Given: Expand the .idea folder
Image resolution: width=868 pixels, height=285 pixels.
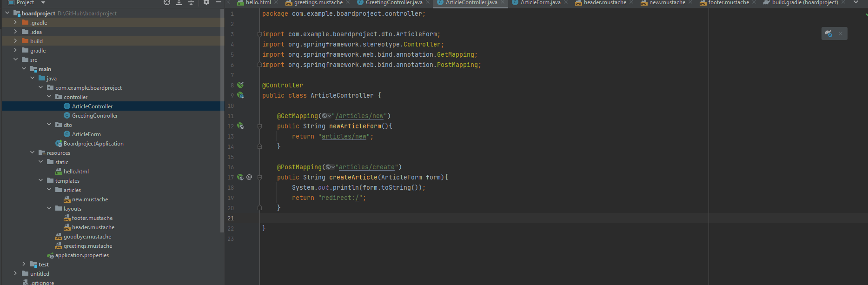Looking at the screenshot, I should [x=15, y=32].
